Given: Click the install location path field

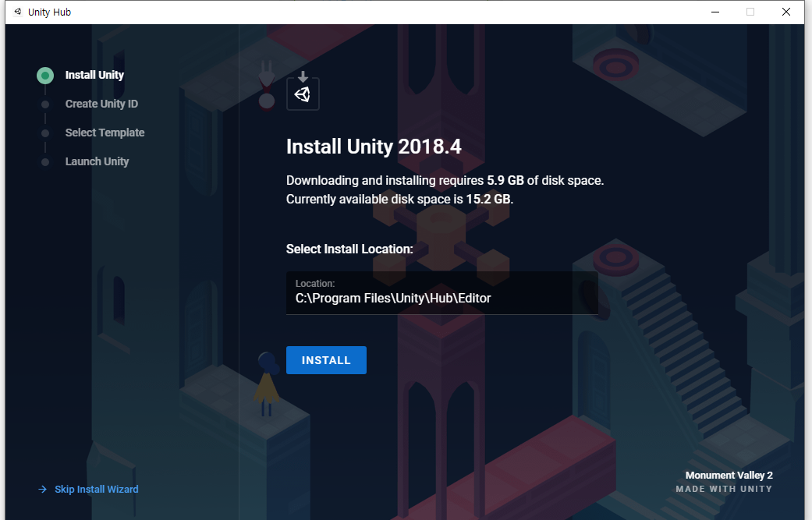Looking at the screenshot, I should coord(442,293).
